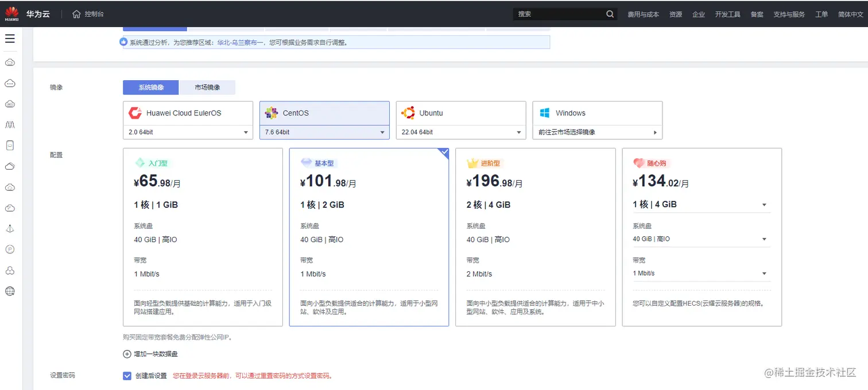
Task: Open the 工单 menu item
Action: [821, 14]
